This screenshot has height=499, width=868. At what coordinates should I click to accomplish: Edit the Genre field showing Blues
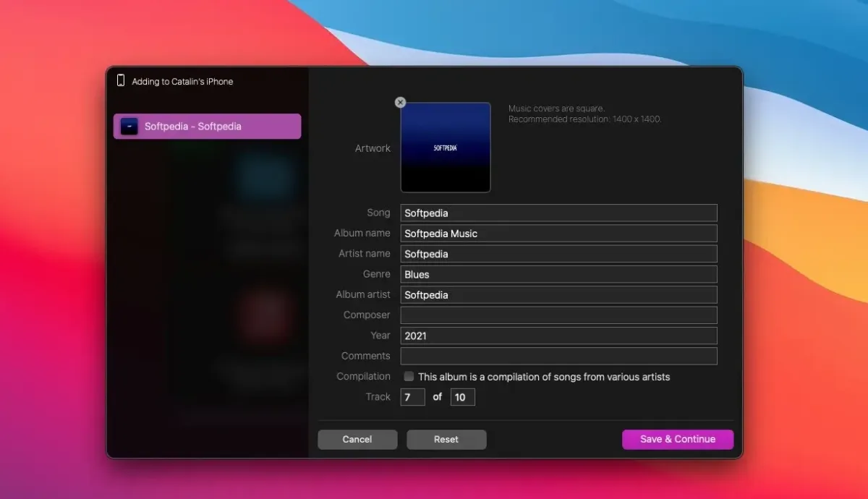[558, 274]
